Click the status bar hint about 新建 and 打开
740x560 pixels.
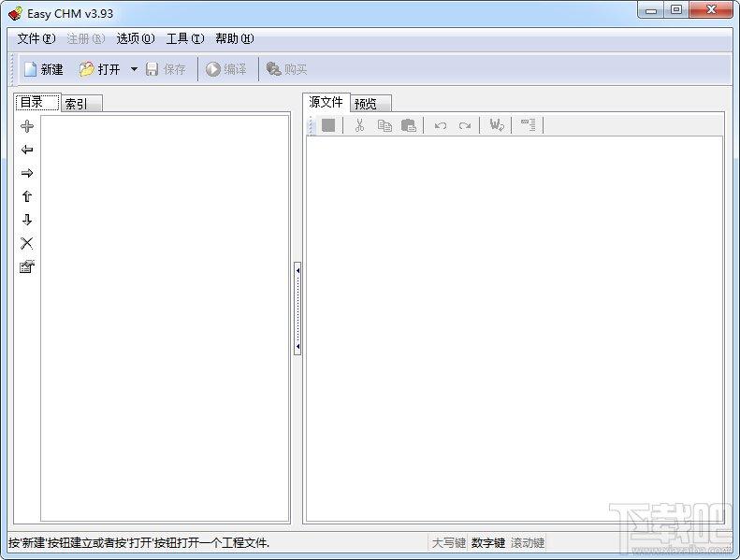(138, 543)
